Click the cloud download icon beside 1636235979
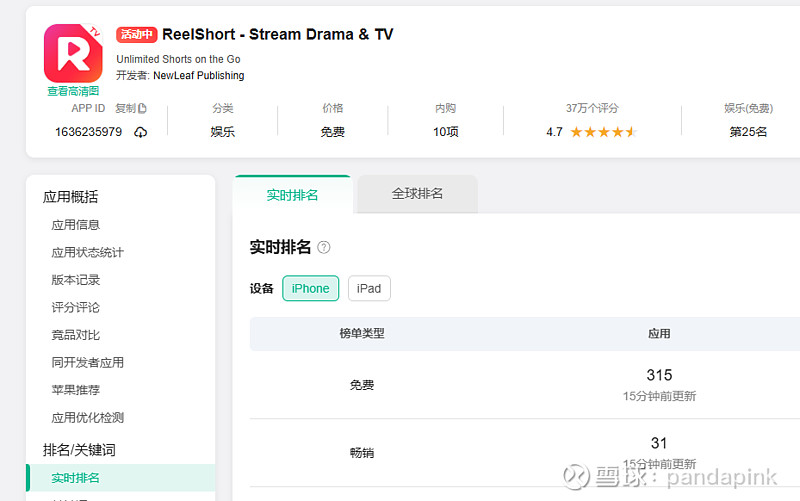800x501 pixels. [x=140, y=132]
